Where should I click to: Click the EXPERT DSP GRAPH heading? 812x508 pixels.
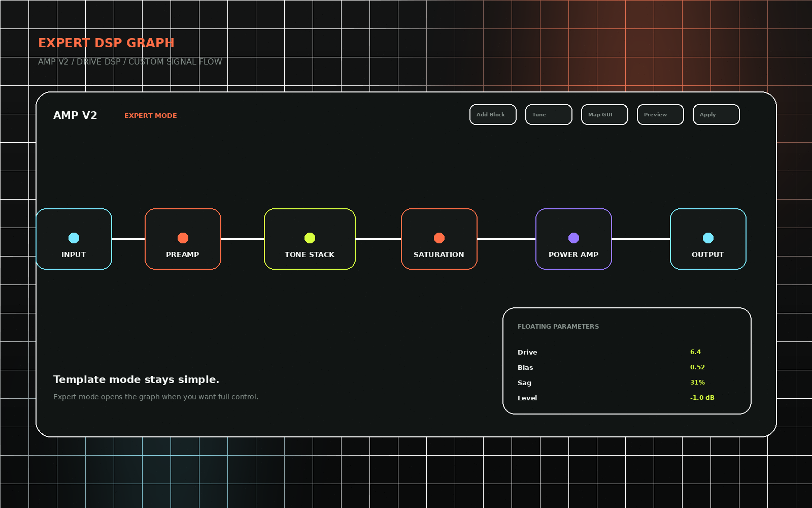click(x=106, y=43)
